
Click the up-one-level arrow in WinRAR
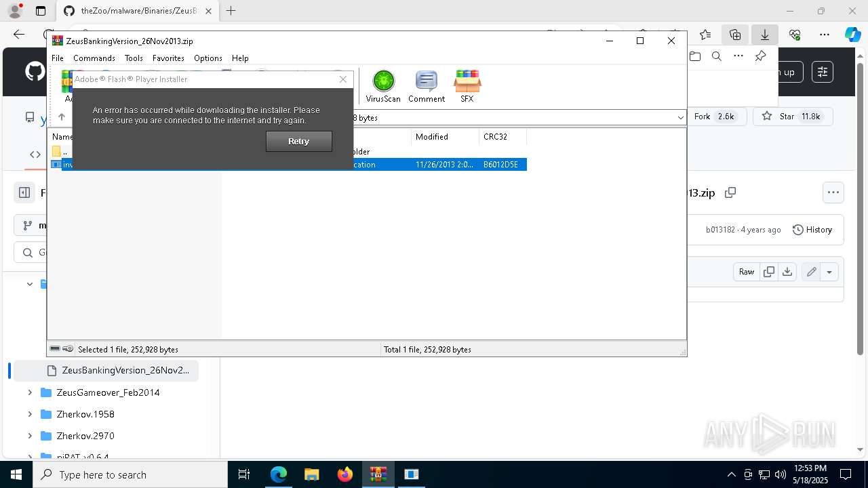[x=61, y=117]
